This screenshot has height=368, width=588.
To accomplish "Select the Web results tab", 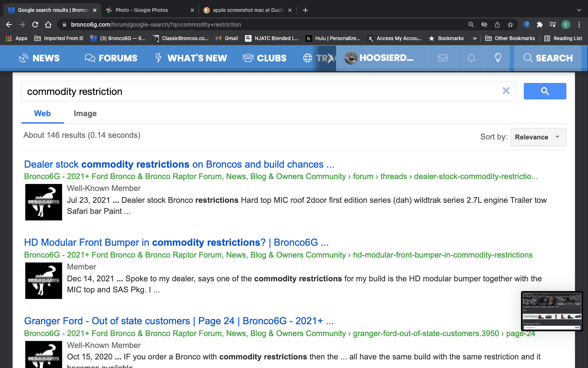I will tap(42, 114).
